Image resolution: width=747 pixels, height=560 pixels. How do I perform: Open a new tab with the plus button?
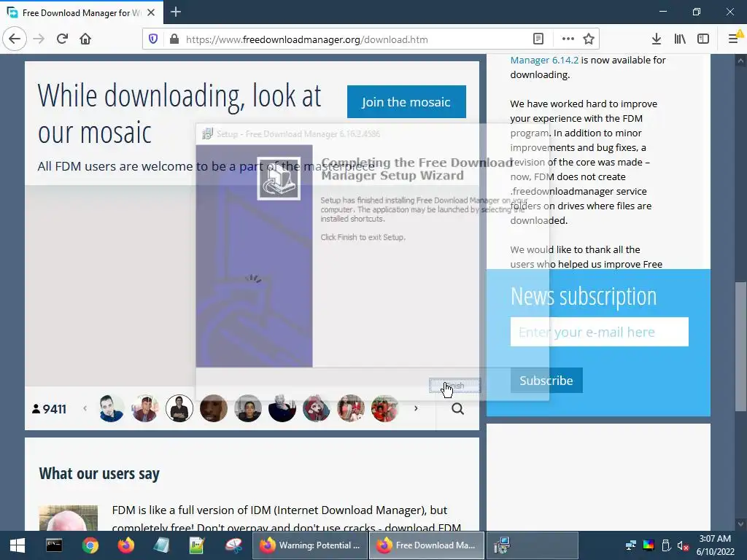tap(176, 12)
